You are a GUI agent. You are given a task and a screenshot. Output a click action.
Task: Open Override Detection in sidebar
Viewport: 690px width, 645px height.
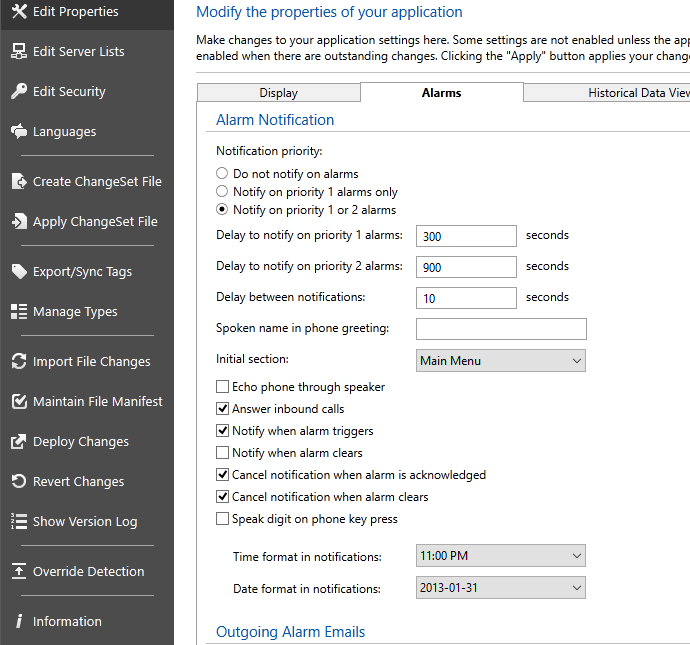coord(88,572)
